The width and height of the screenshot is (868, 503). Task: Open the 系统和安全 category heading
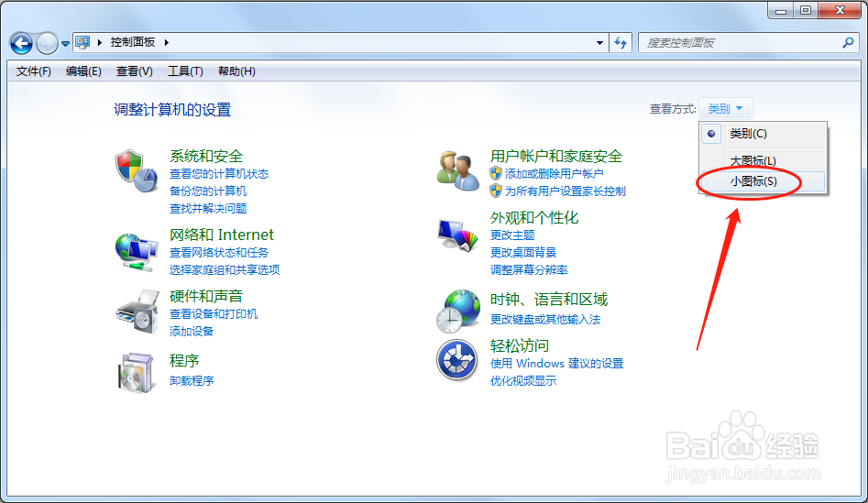pos(206,156)
